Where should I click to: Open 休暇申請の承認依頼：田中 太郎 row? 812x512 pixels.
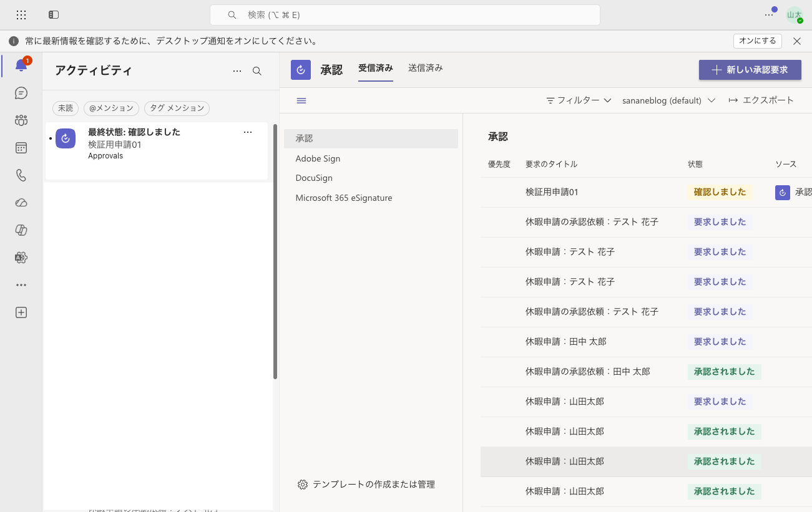click(x=646, y=372)
